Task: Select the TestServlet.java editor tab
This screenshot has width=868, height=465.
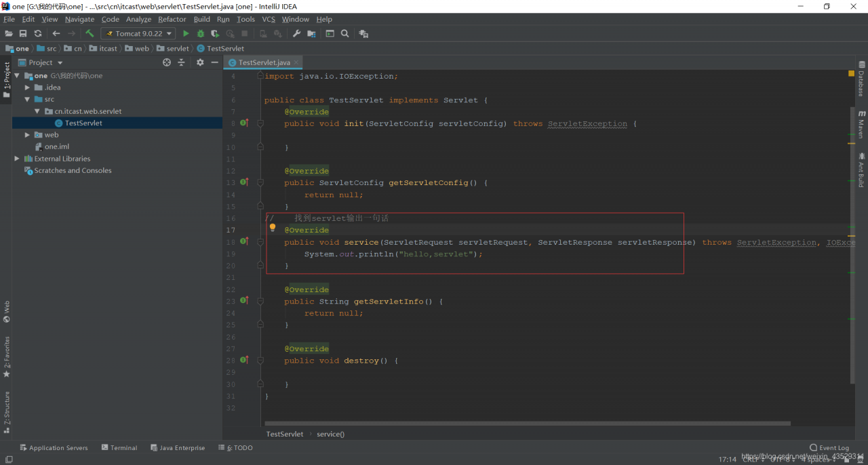Action: click(x=262, y=62)
